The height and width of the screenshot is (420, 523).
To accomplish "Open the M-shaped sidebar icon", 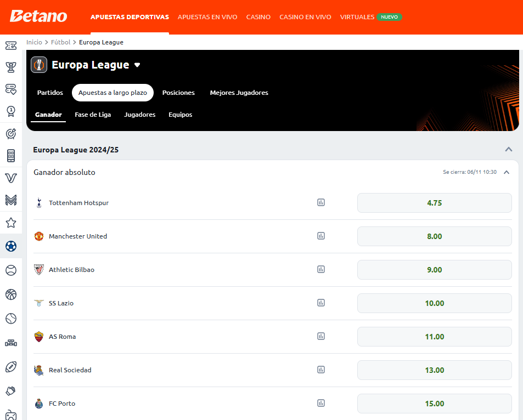I will 11,200.
